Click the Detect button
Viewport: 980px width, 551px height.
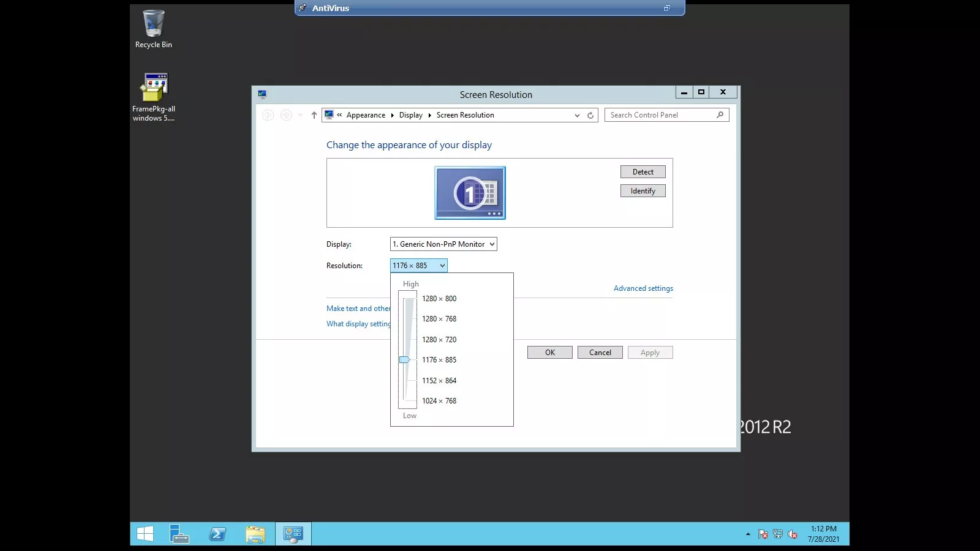[643, 172]
